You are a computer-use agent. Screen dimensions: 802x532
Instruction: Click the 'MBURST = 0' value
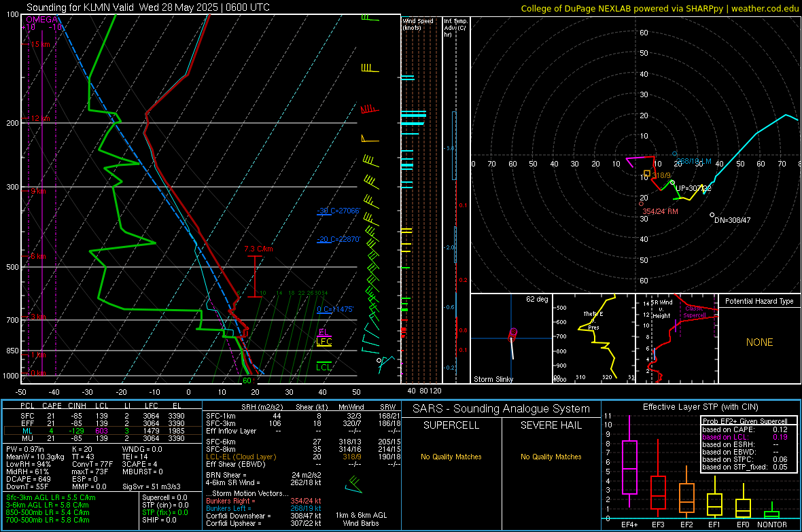[142, 472]
